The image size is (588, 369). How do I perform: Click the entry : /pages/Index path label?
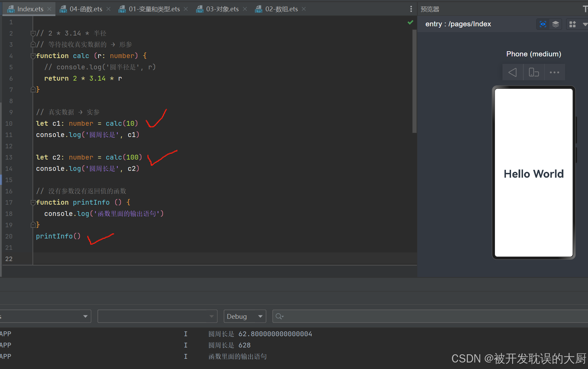(x=458, y=24)
